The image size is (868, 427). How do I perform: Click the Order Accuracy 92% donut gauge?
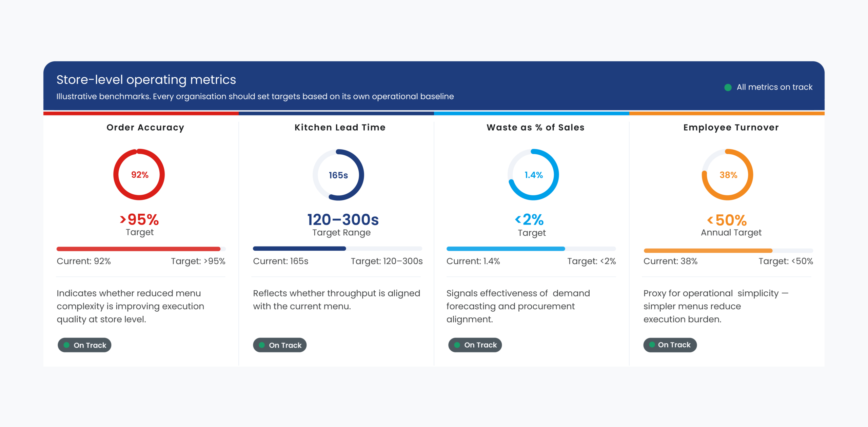(139, 175)
